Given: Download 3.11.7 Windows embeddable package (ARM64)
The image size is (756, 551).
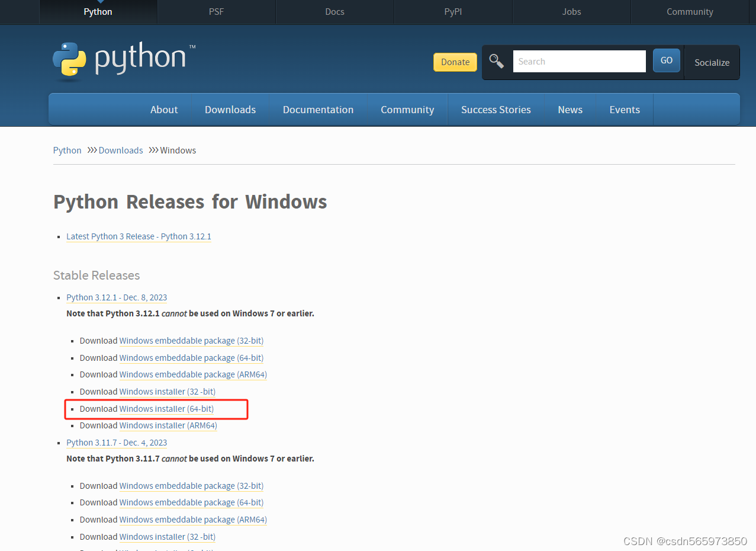Looking at the screenshot, I should [x=193, y=520].
